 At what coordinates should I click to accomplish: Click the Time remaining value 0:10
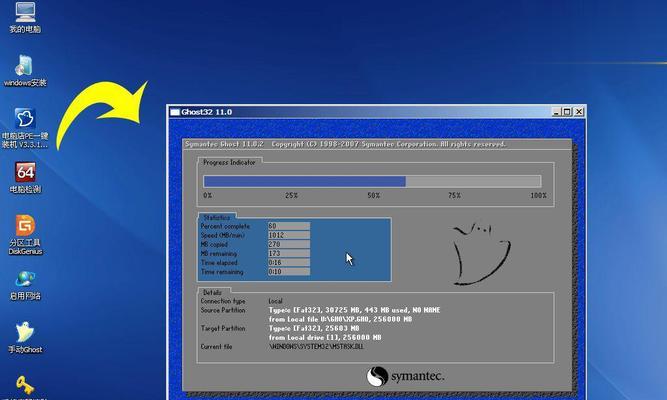(289, 271)
